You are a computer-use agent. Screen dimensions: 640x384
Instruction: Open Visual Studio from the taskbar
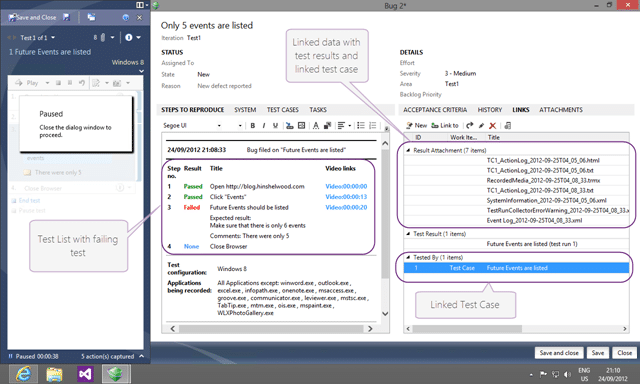tap(85, 374)
